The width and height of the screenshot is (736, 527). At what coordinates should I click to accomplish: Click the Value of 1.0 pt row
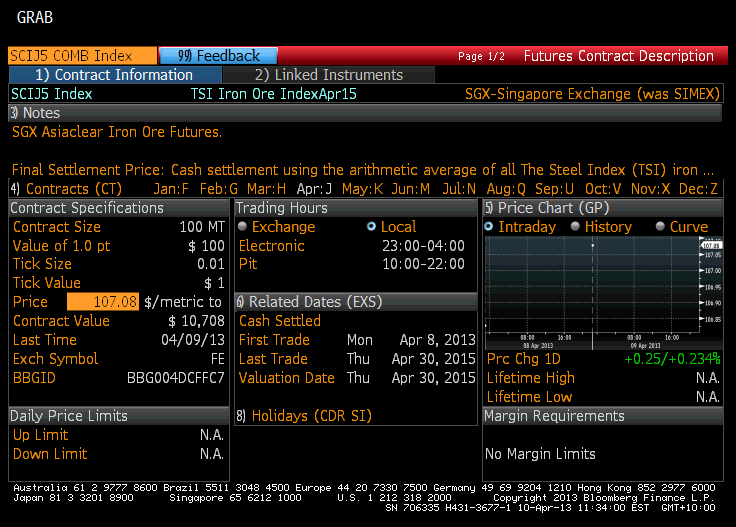click(119, 246)
